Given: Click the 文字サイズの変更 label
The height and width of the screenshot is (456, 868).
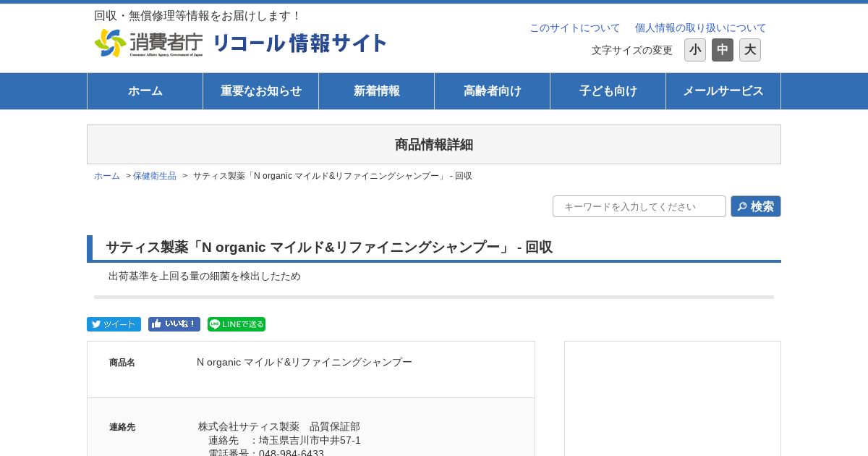Looking at the screenshot, I should (x=632, y=50).
